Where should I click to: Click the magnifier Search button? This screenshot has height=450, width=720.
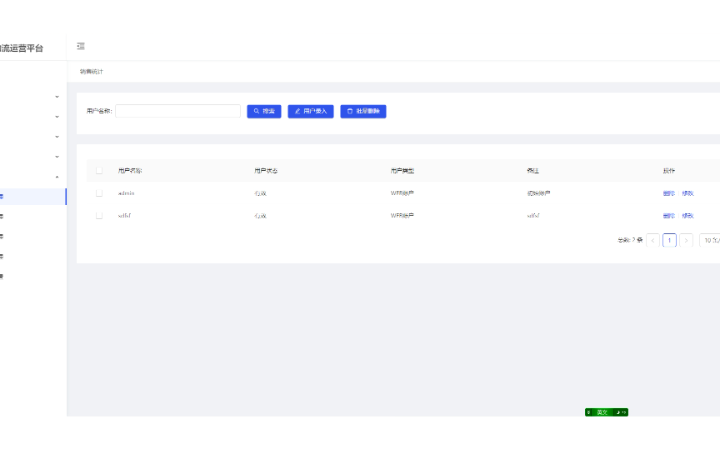(264, 111)
